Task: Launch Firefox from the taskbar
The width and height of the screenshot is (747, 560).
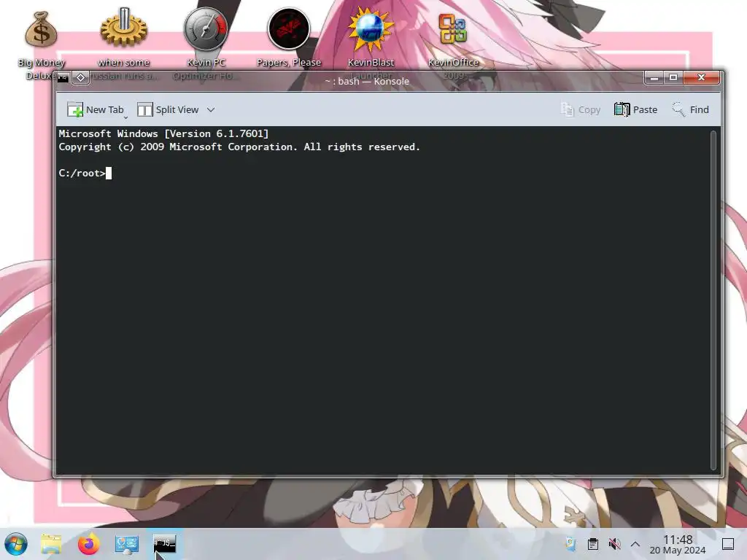Action: click(x=88, y=544)
